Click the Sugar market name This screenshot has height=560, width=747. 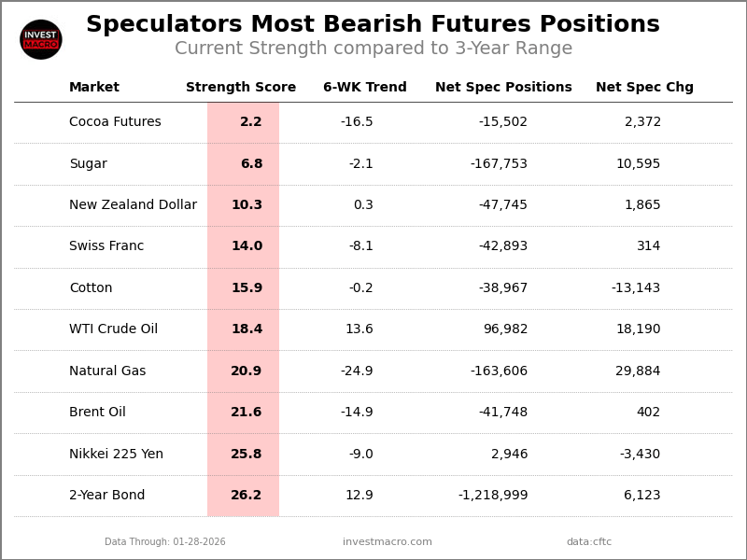[88, 164]
